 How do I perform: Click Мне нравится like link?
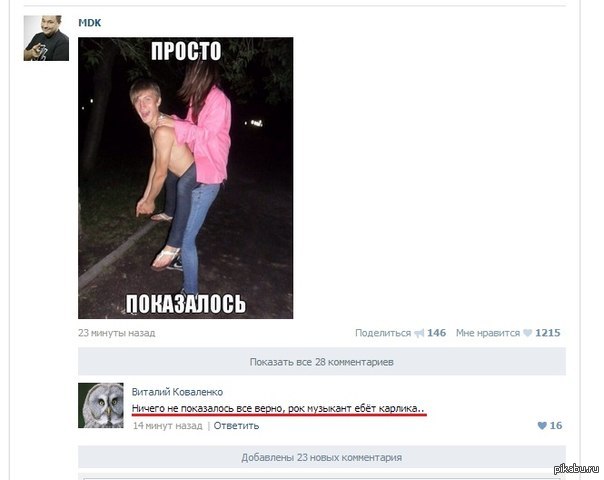pyautogui.click(x=488, y=333)
